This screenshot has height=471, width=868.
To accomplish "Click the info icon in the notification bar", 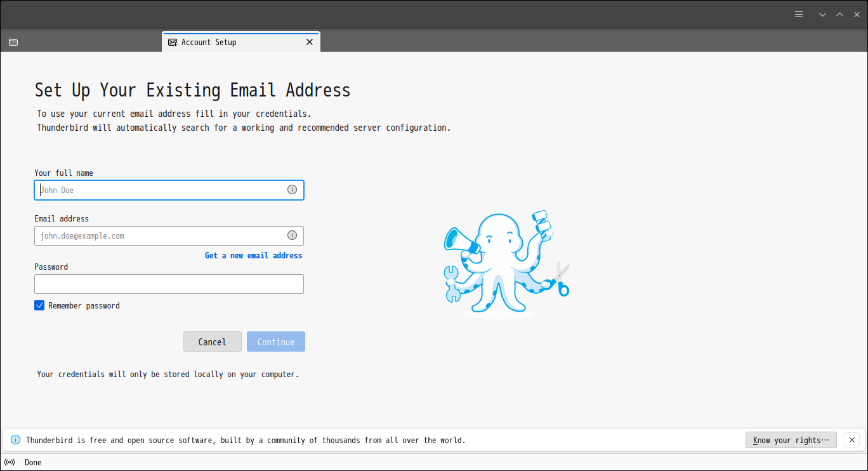I will point(15,440).
